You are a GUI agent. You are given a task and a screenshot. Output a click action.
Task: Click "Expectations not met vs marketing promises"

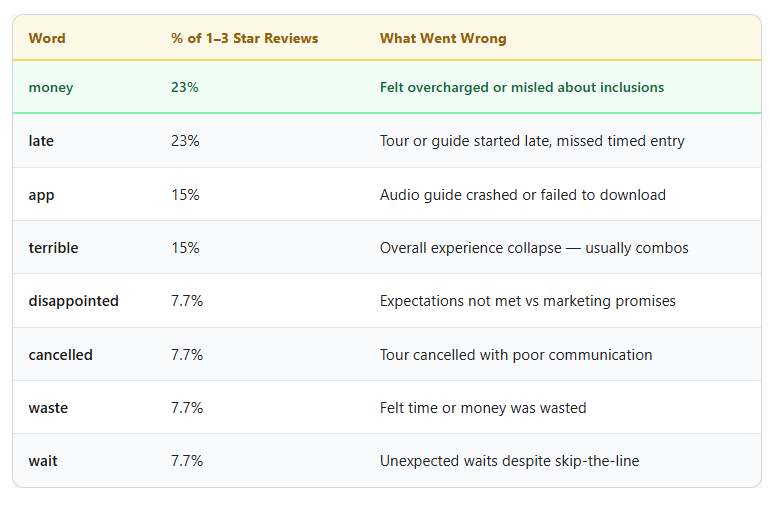(x=527, y=301)
